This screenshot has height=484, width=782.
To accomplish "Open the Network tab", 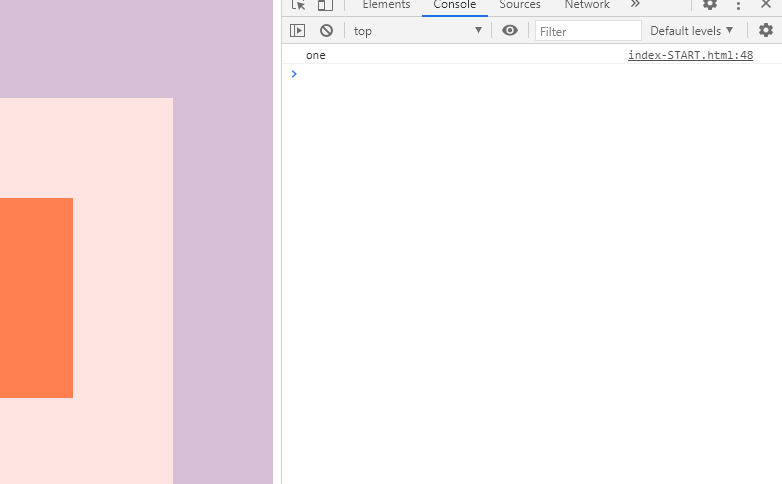I will 587,5.
